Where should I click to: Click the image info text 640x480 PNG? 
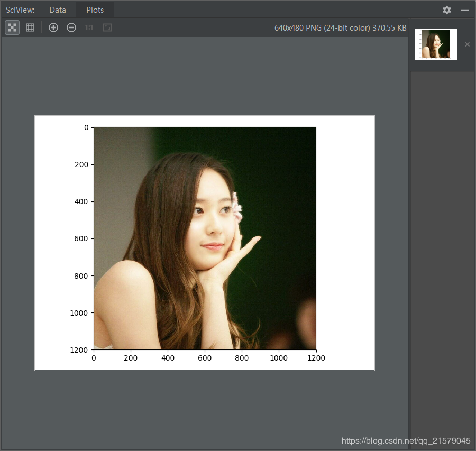tap(340, 28)
